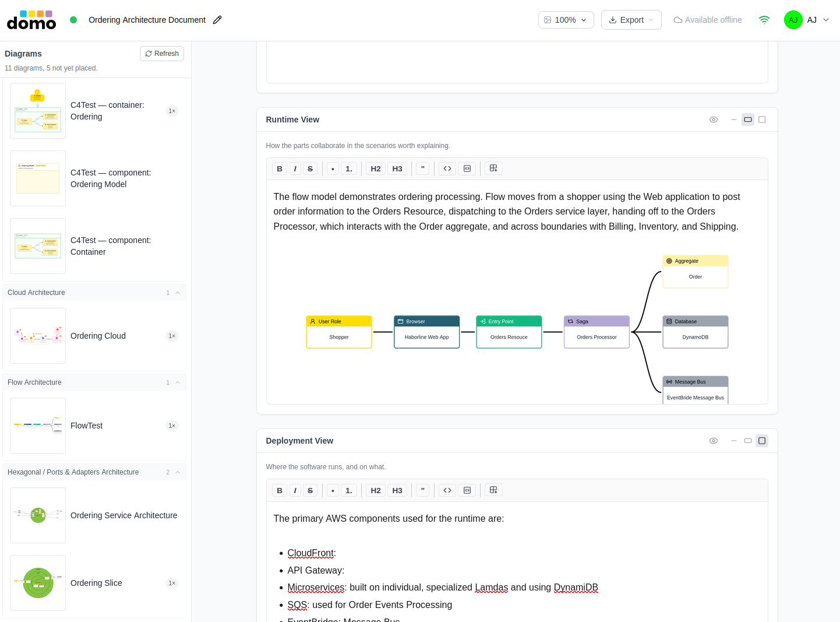Select C4Test component: Container thumbnail
Image resolution: width=840 pixels, height=622 pixels.
click(38, 246)
